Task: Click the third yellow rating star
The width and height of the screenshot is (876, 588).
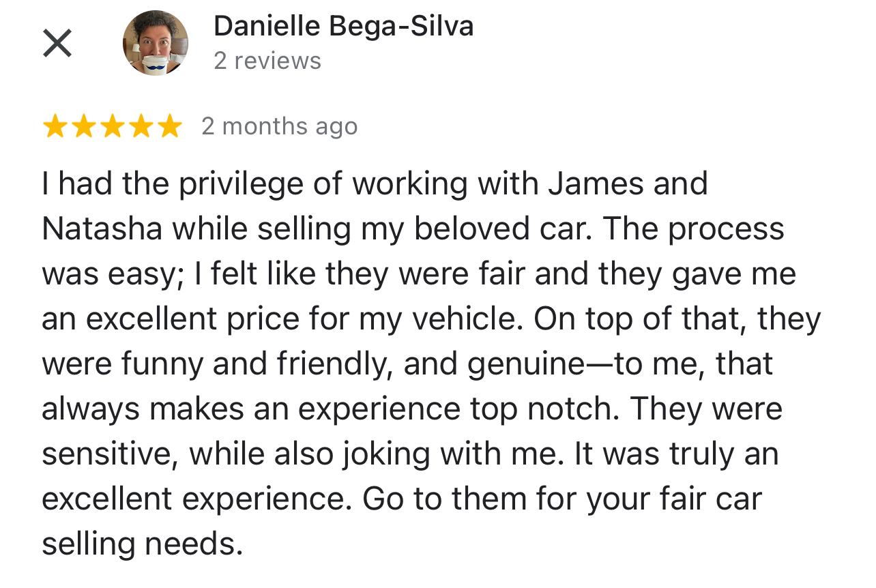Action: [x=113, y=127]
